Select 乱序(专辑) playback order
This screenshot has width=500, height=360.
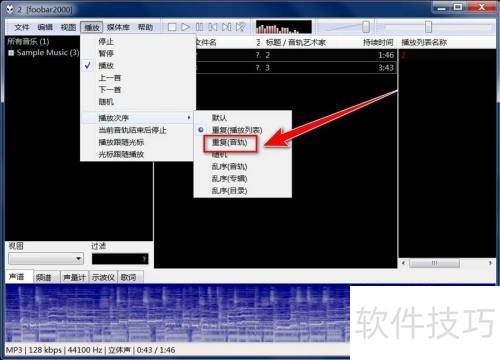[243, 179]
